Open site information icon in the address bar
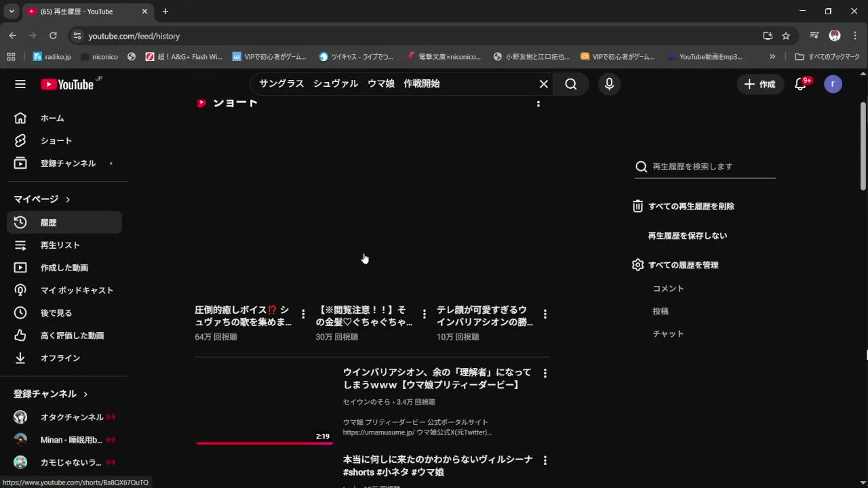 click(77, 36)
